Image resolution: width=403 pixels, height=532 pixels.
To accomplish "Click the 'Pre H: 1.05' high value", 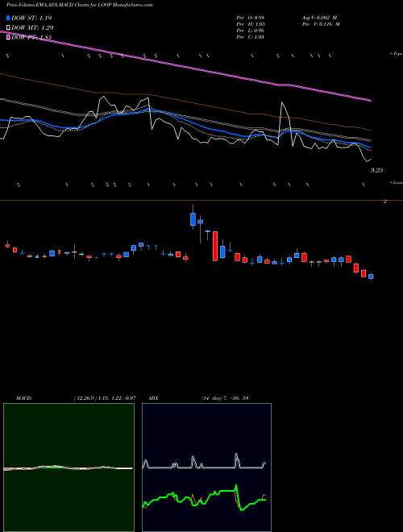I will click(x=251, y=24).
